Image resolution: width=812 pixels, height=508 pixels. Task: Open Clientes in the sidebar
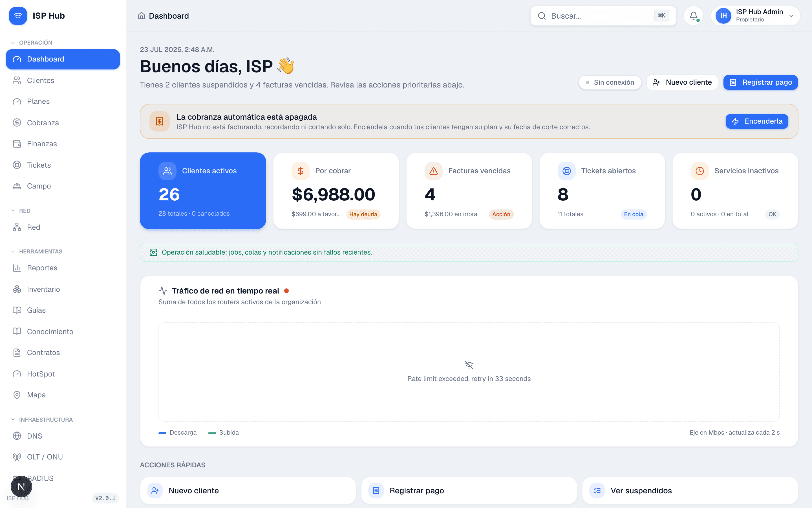[63, 80]
